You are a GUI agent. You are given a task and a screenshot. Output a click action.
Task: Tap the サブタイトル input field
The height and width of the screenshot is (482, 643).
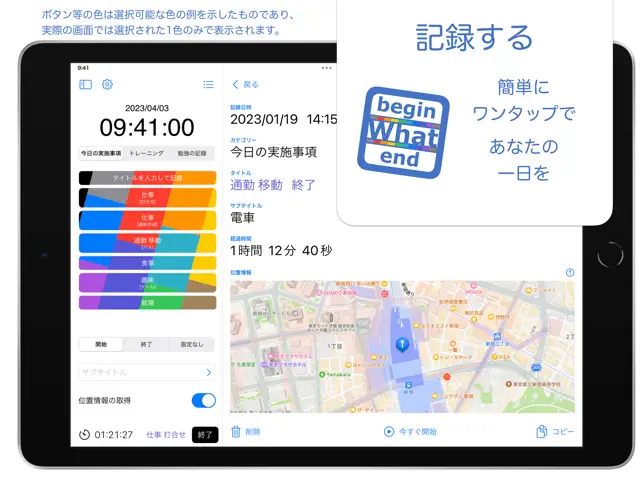coord(147,372)
